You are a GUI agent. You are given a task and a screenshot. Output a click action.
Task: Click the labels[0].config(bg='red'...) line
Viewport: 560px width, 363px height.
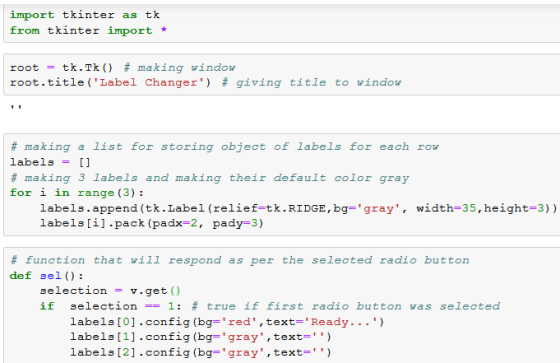click(x=227, y=322)
